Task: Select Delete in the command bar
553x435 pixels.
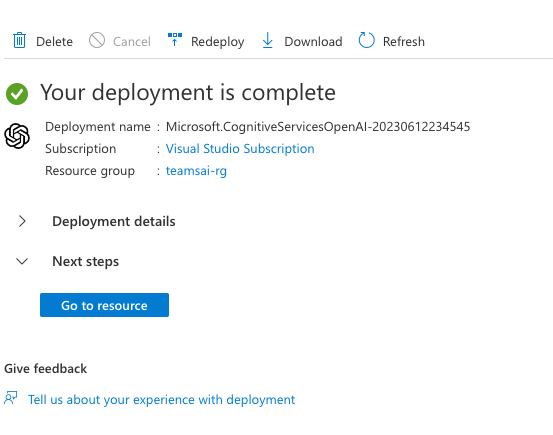Action: (x=54, y=42)
